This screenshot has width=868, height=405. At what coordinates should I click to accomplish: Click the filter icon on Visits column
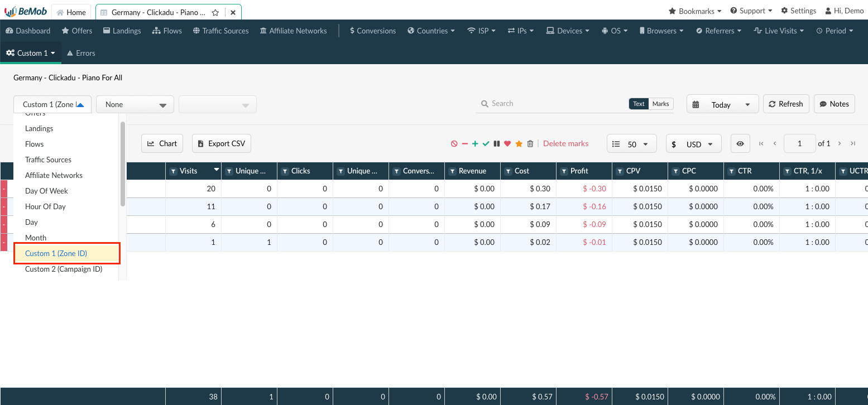[173, 171]
